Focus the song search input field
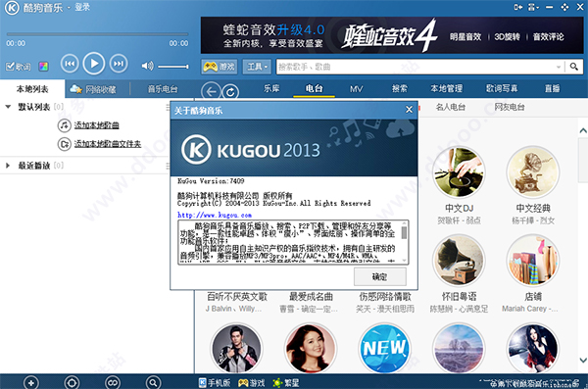 (416, 67)
